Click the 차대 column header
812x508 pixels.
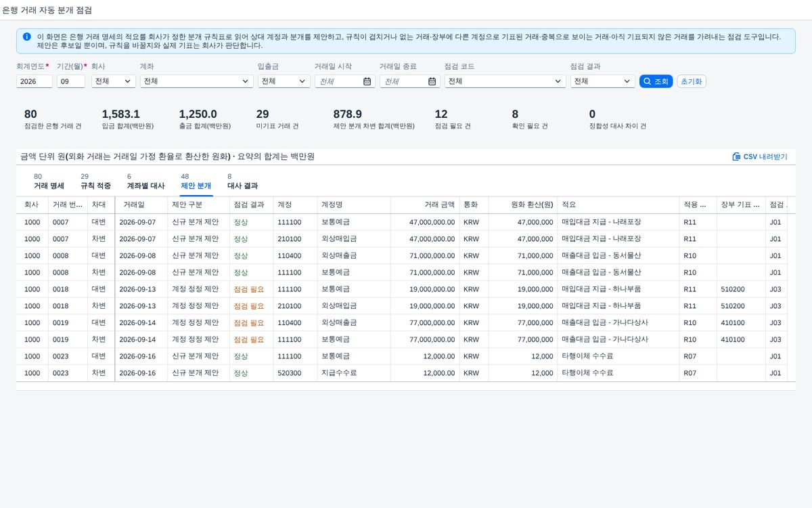101,205
